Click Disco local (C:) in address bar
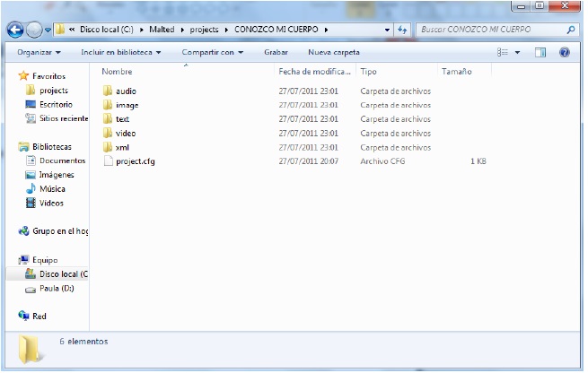This screenshot has height=373, width=588. click(107, 30)
